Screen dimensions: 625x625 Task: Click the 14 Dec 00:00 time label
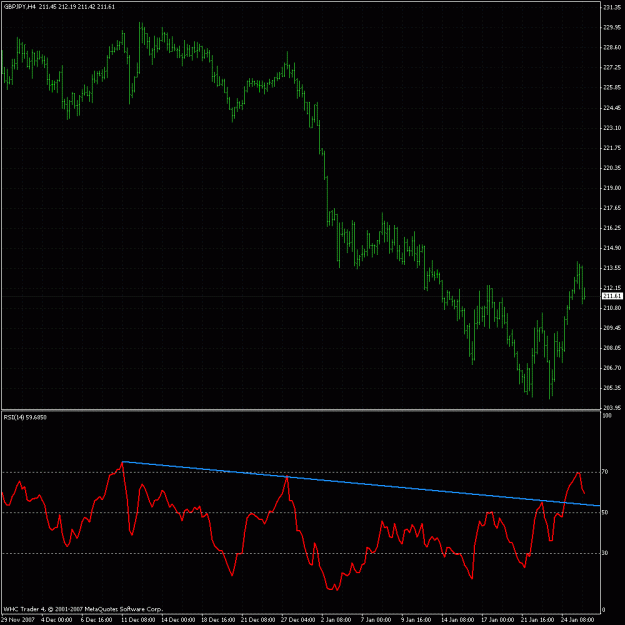[x=178, y=620]
